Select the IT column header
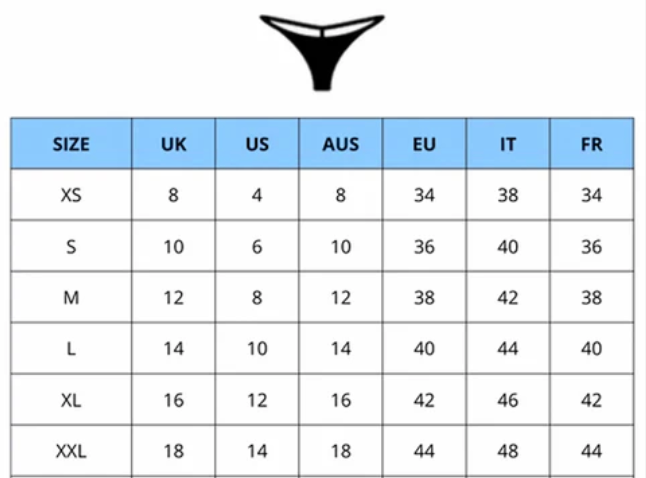646x478 pixels. (x=508, y=144)
